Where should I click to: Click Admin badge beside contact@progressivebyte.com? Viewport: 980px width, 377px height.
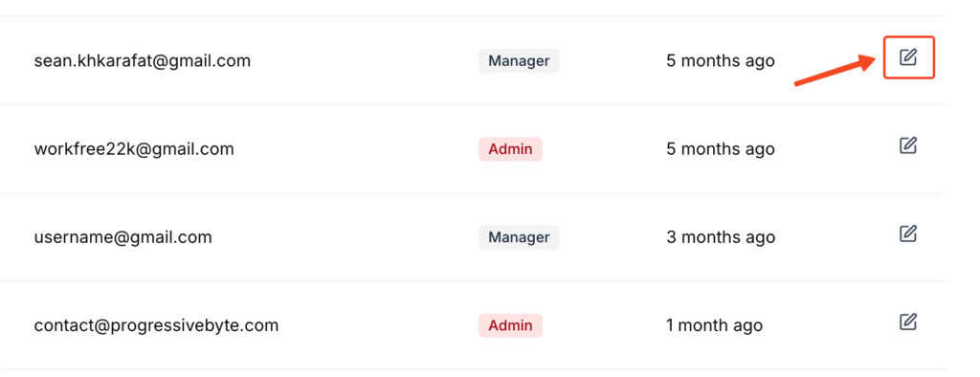pyautogui.click(x=511, y=325)
